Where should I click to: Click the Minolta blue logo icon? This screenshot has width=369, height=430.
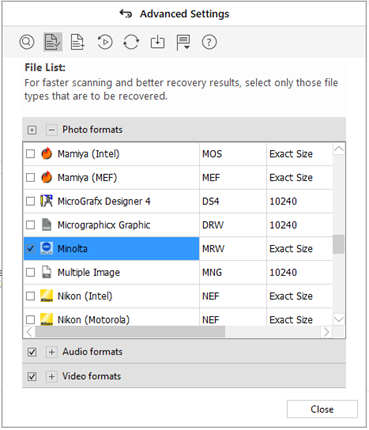pyautogui.click(x=47, y=248)
